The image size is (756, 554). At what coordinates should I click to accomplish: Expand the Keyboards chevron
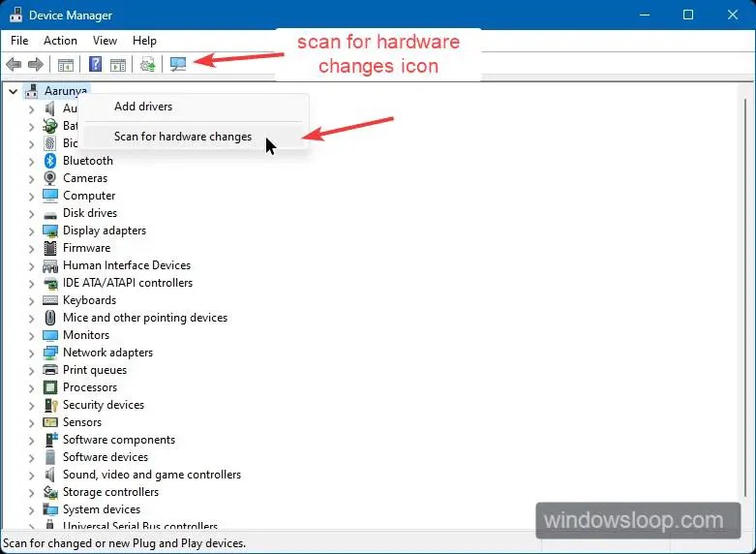click(x=31, y=300)
